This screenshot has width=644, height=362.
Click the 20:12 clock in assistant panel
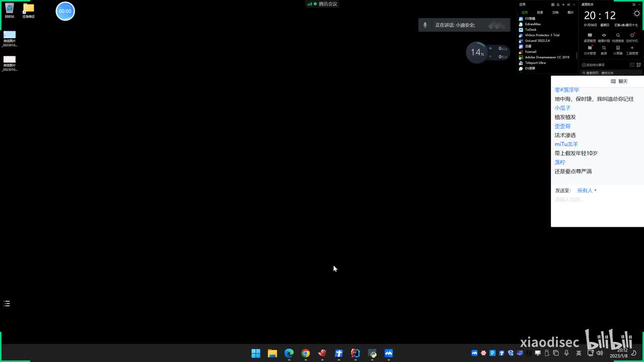click(600, 16)
